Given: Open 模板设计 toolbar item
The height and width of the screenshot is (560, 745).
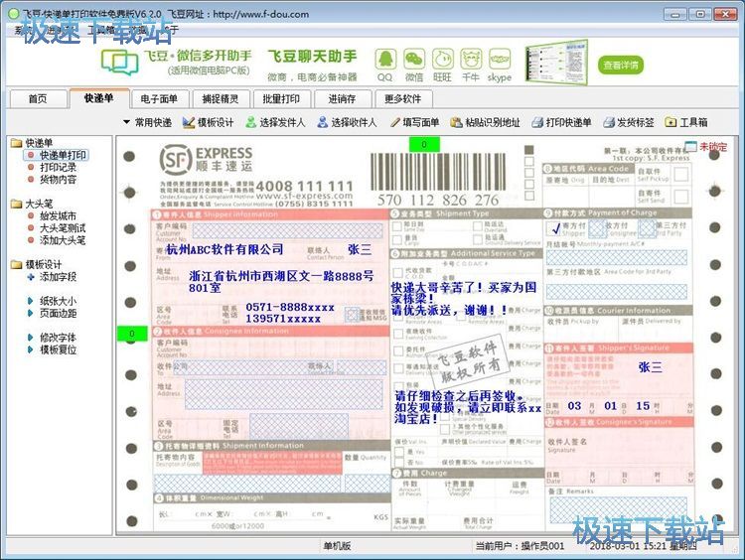Looking at the screenshot, I should click(209, 122).
